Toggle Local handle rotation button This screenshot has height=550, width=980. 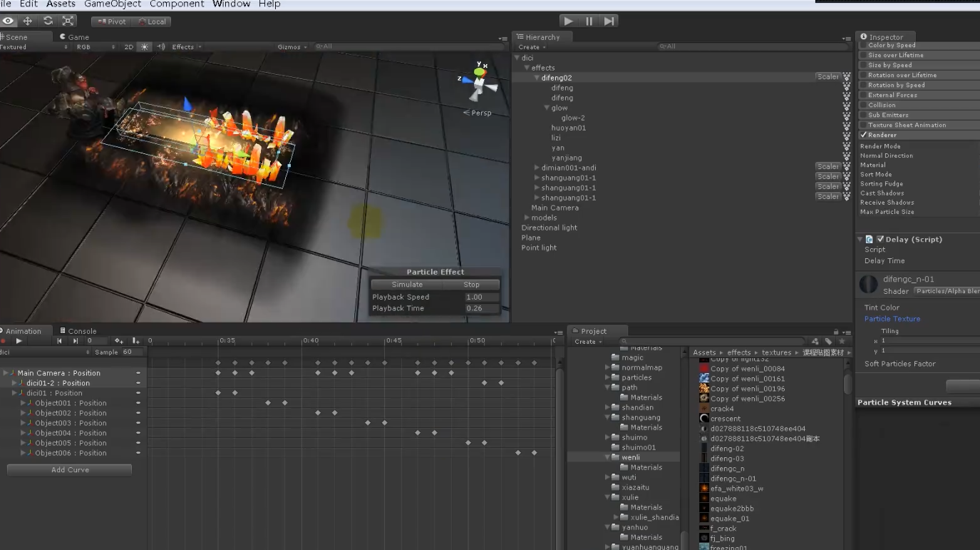pyautogui.click(x=151, y=21)
